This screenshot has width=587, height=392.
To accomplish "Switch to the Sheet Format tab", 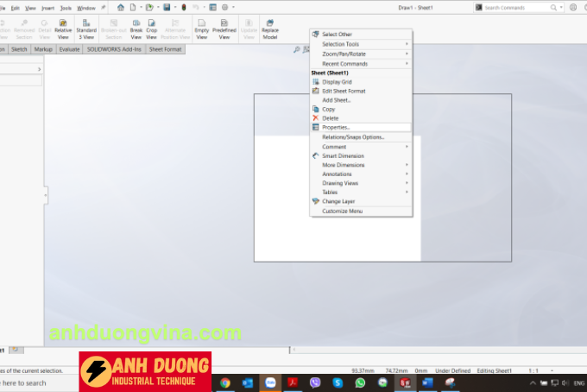I will coord(166,49).
